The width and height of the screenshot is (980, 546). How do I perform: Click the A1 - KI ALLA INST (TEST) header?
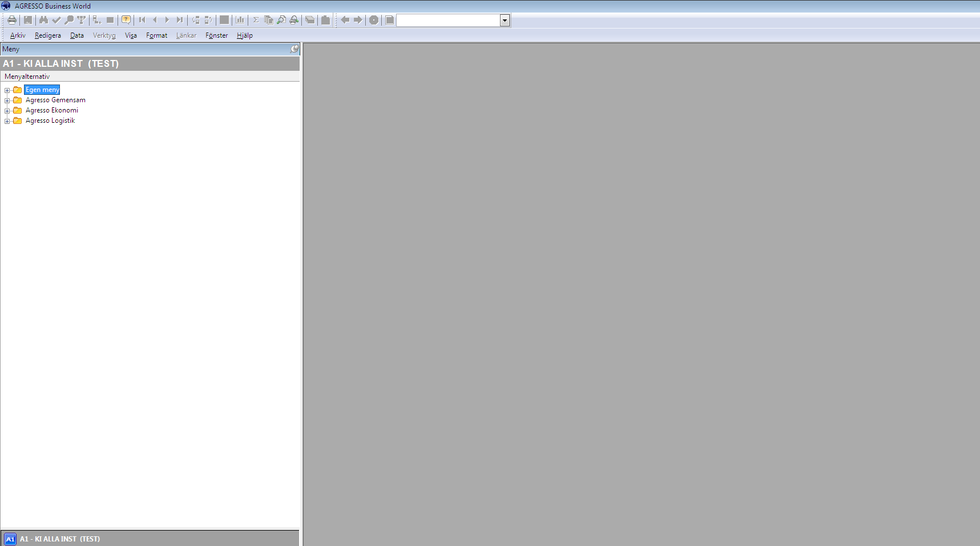click(150, 63)
